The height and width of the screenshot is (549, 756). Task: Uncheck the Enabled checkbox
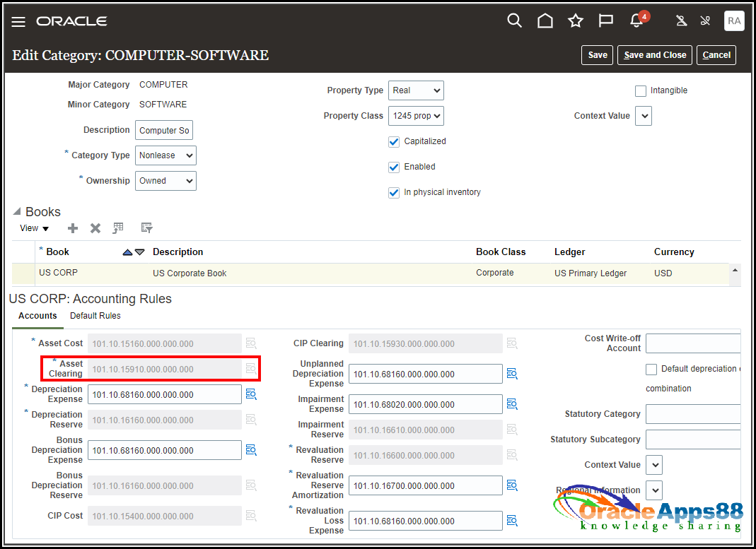pyautogui.click(x=394, y=167)
